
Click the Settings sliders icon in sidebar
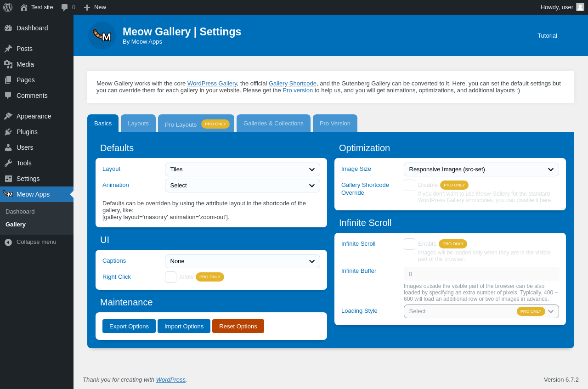tap(8, 179)
